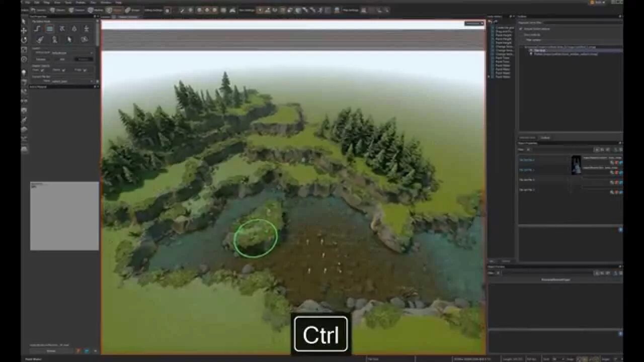Click the Tile Set File 1 label
The width and height of the screenshot is (644, 362).
pyautogui.click(x=527, y=160)
